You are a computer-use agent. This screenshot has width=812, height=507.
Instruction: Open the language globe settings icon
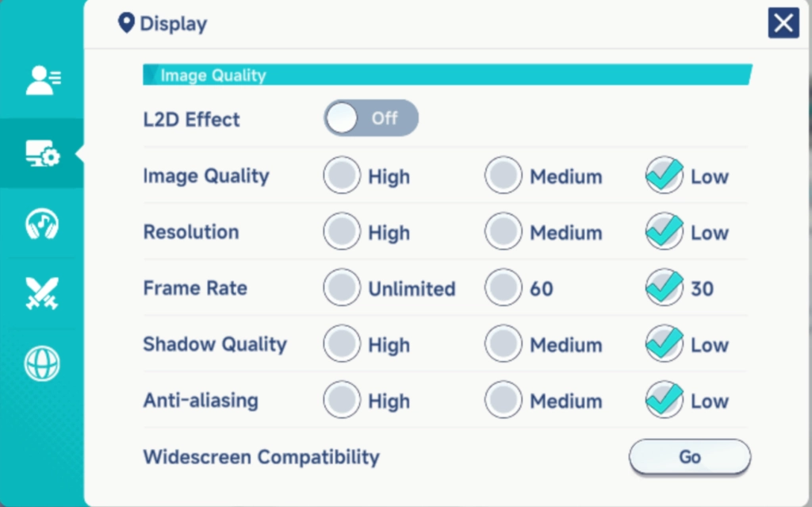(43, 363)
